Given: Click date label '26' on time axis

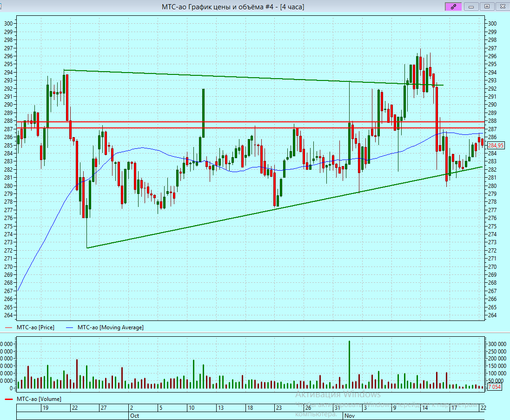Looking at the screenshot, I should pos(308,407).
